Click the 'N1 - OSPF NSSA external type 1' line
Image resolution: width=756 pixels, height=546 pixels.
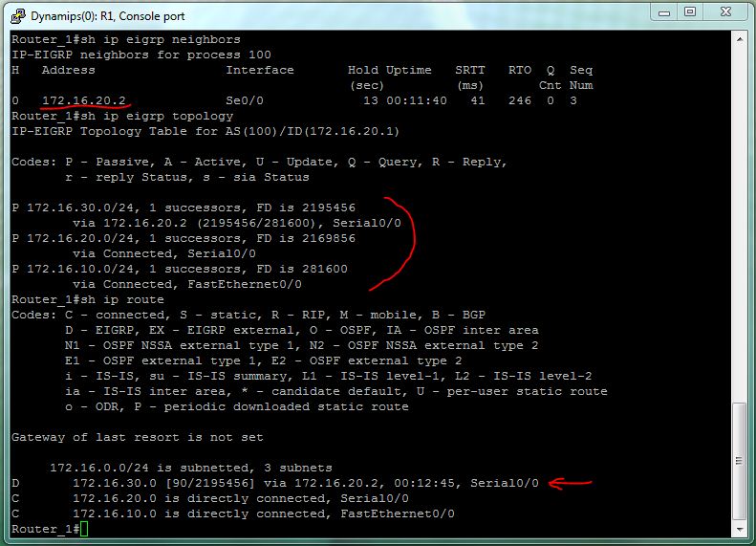click(x=302, y=345)
